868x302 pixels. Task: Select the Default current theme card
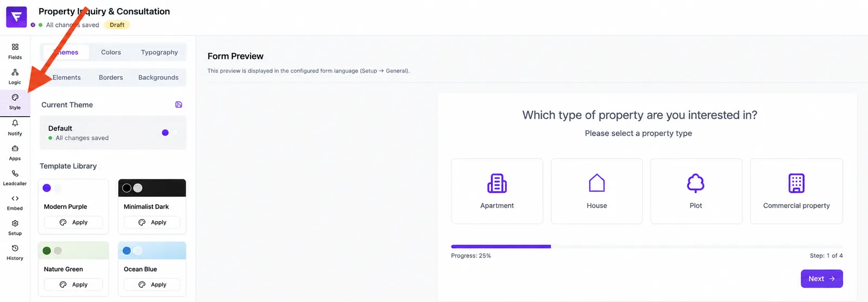pos(113,133)
